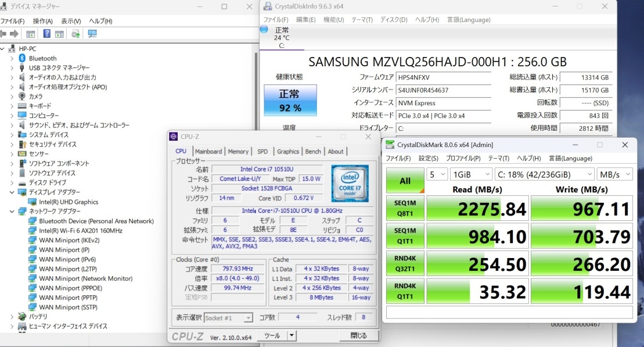This screenshot has width=644, height=347.
Task: Open the 表示(V) menu in Device Manager
Action: coord(71,21)
